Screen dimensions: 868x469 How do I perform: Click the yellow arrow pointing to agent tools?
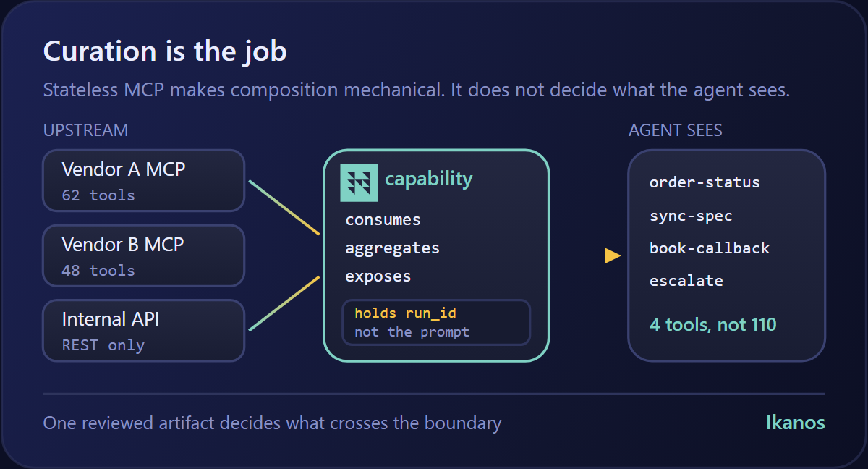pos(613,255)
